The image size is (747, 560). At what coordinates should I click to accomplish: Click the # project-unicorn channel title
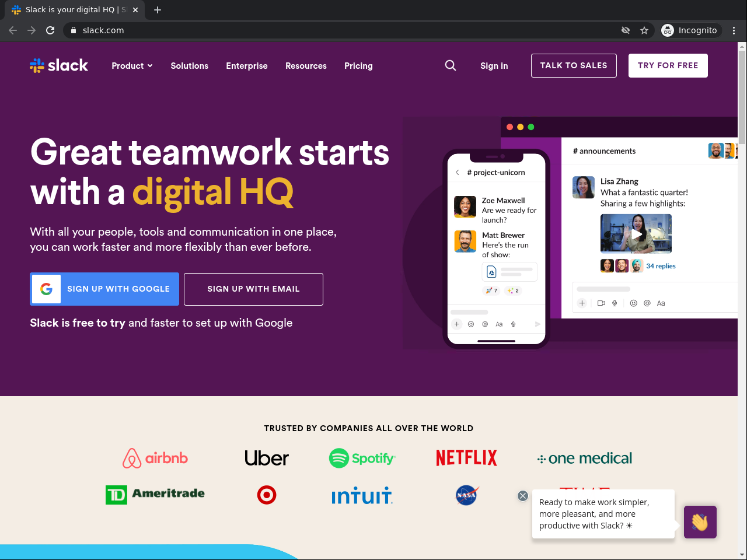pos(496,173)
